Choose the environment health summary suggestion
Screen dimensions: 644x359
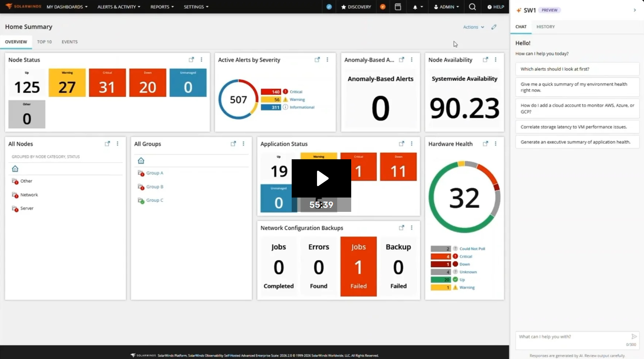577,87
